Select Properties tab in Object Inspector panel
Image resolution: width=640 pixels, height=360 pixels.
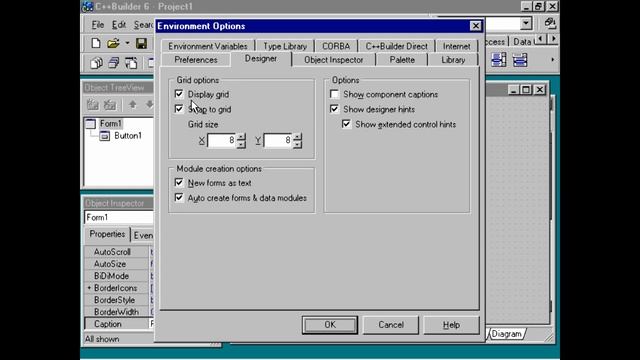pyautogui.click(x=107, y=234)
